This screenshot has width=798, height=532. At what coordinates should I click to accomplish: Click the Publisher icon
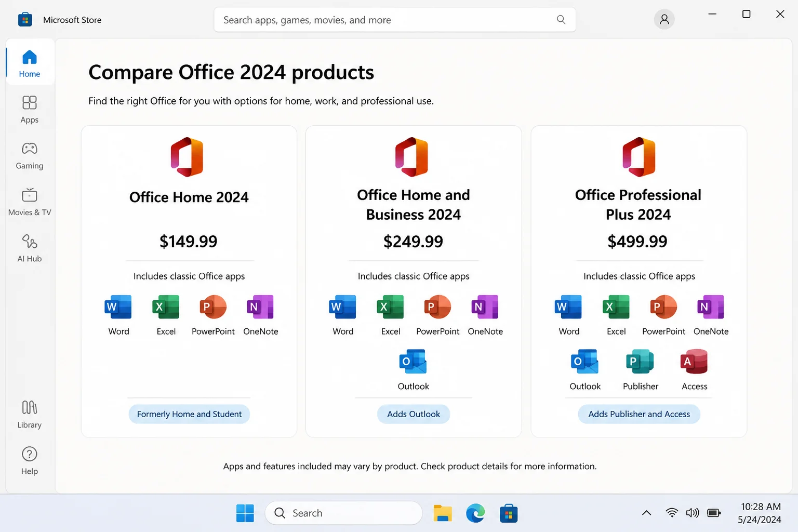(x=640, y=362)
